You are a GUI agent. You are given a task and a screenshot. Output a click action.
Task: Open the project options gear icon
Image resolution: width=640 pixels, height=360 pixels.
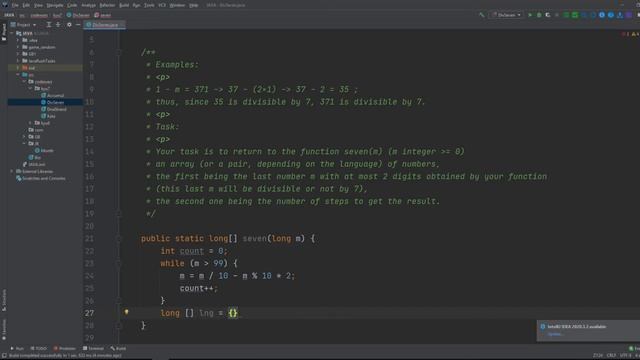coord(69,25)
